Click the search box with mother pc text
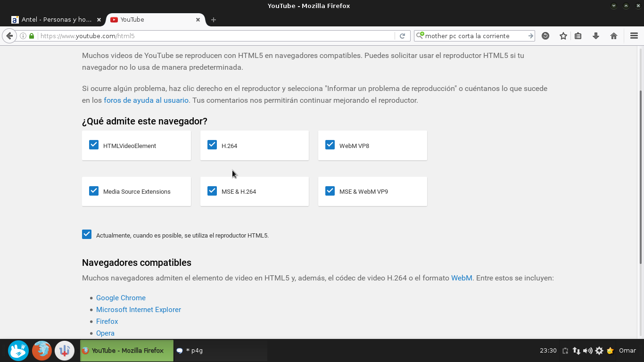Screen dimensions: 644x362 tap(475, 36)
